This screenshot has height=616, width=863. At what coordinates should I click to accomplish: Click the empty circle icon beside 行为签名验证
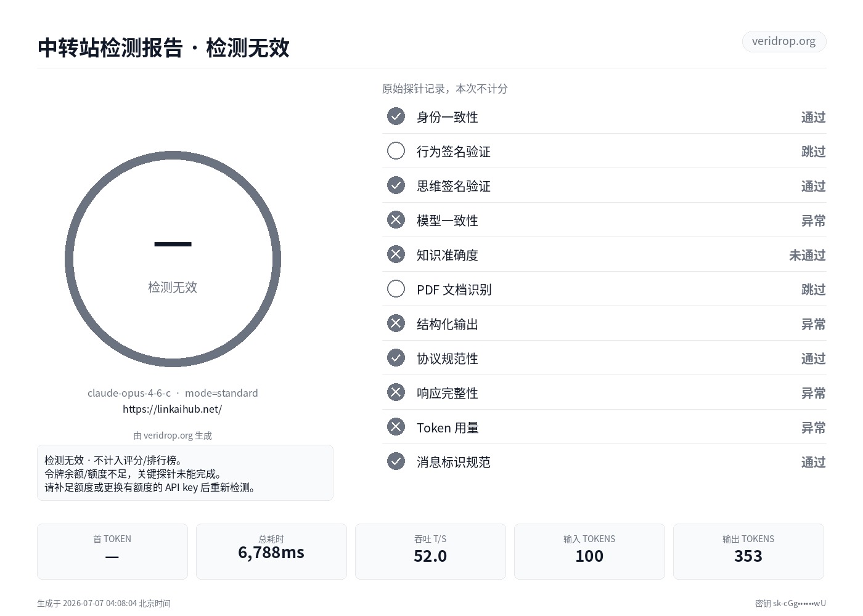[x=396, y=151]
